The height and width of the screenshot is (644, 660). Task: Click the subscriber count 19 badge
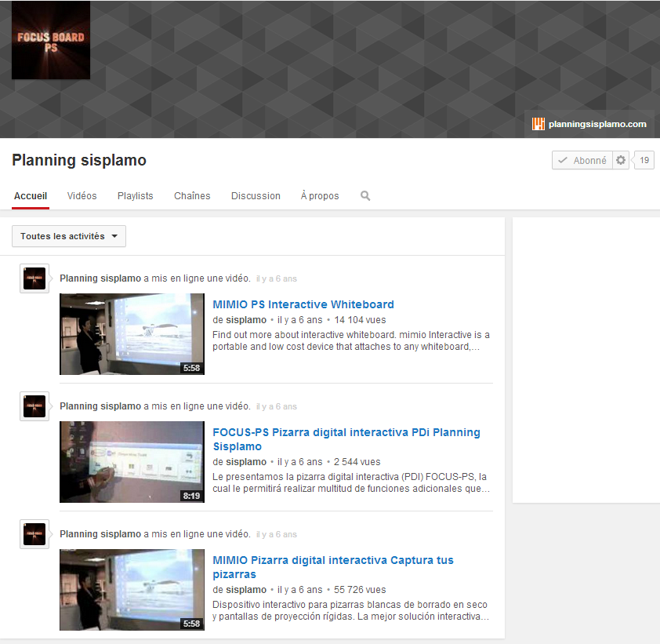pyautogui.click(x=644, y=160)
